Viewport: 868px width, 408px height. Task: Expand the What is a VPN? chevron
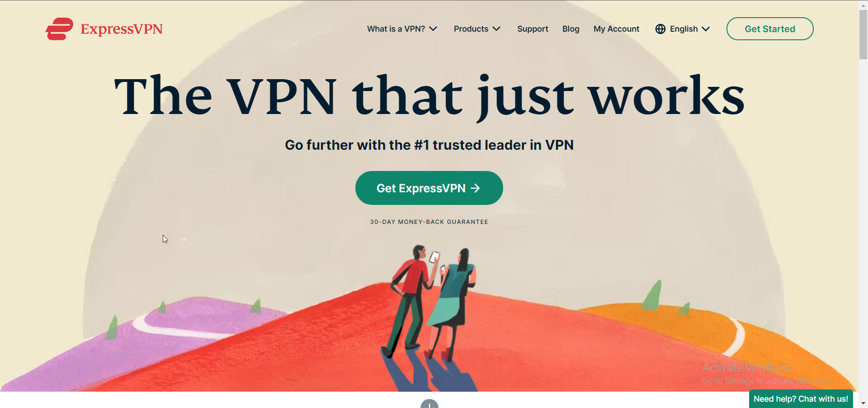coord(433,29)
